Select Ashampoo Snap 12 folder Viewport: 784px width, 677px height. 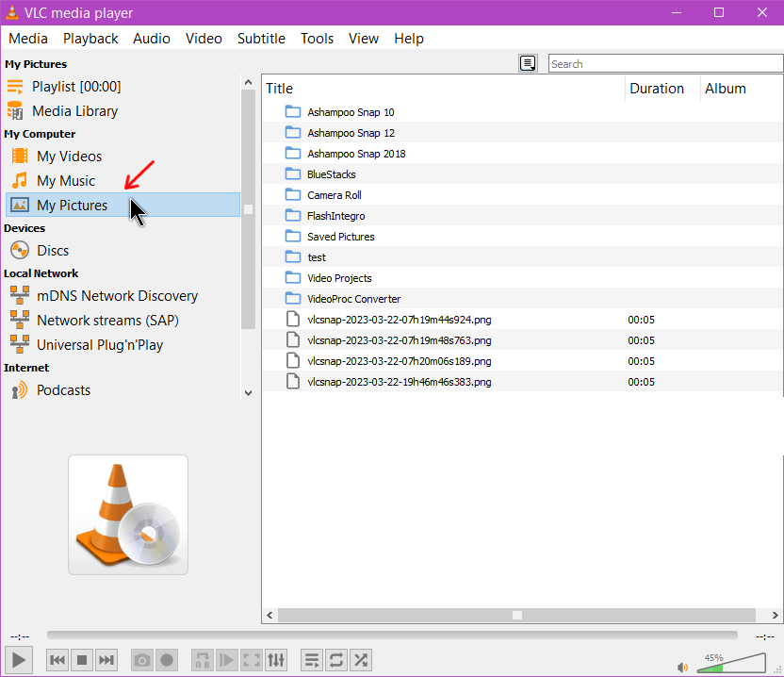(522, 133)
